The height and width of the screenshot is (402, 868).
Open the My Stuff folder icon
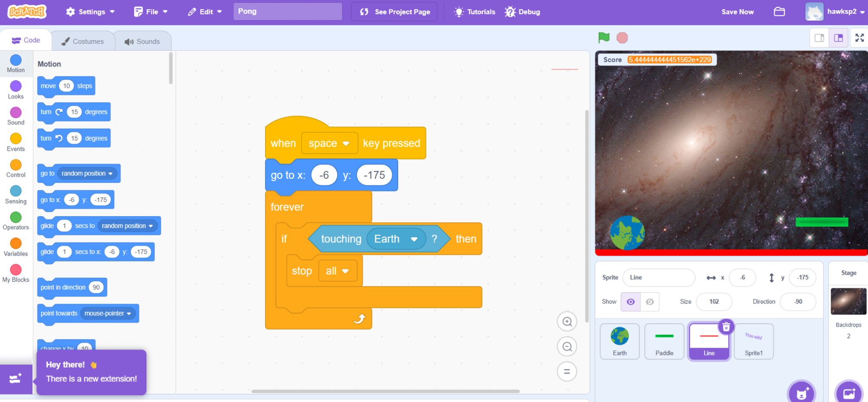(x=779, y=12)
